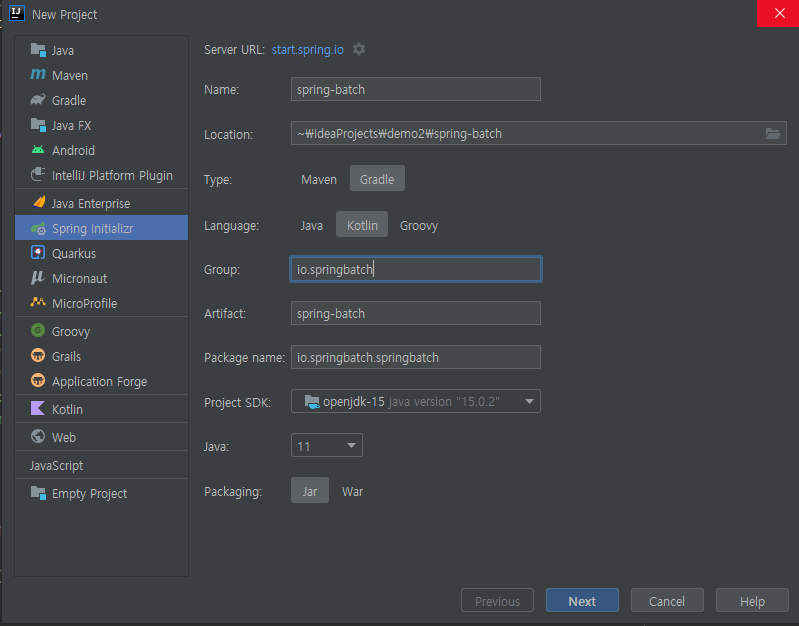The width and height of the screenshot is (799, 626).
Task: Select Gradle as project type
Action: click(x=377, y=178)
